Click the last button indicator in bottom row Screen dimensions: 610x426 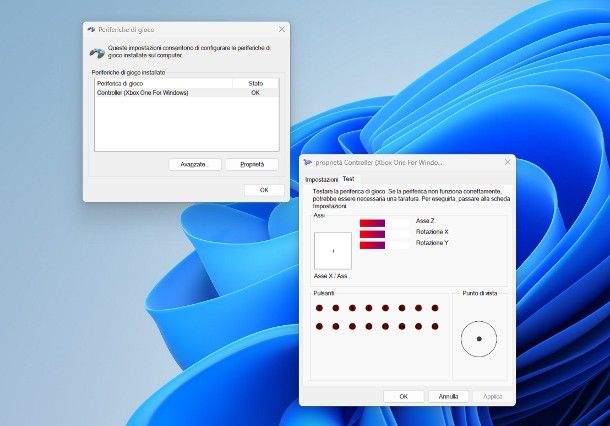[x=433, y=326]
